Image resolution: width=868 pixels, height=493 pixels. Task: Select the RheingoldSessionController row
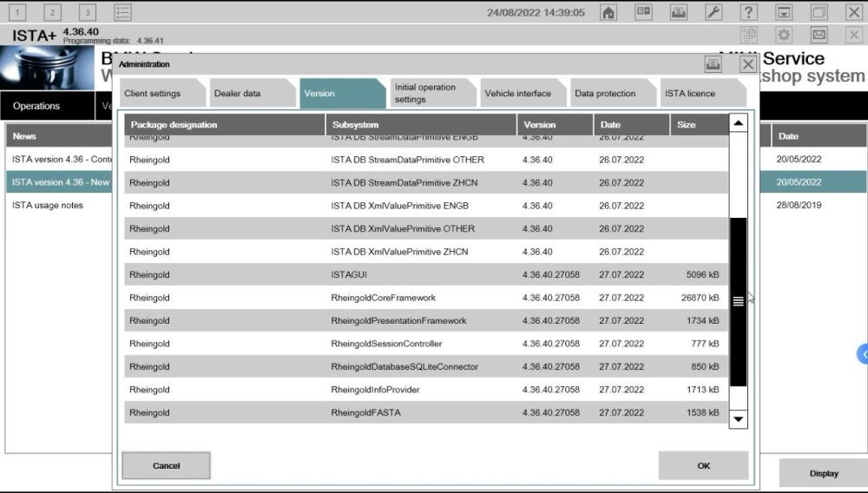coord(425,344)
